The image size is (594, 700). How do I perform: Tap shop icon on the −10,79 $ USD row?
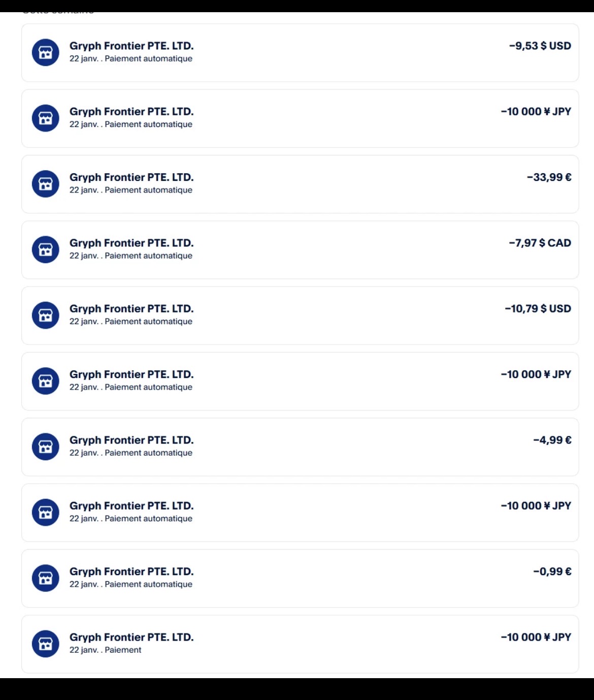coord(46,315)
